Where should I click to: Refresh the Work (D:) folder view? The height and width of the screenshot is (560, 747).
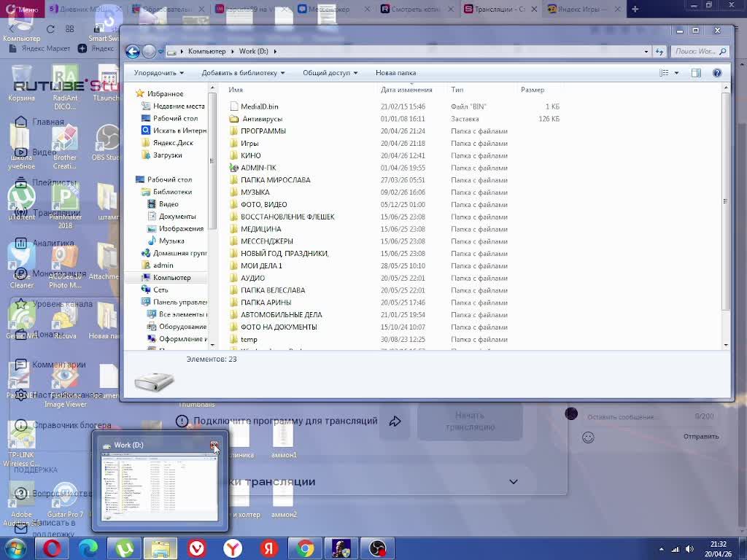pyautogui.click(x=659, y=52)
